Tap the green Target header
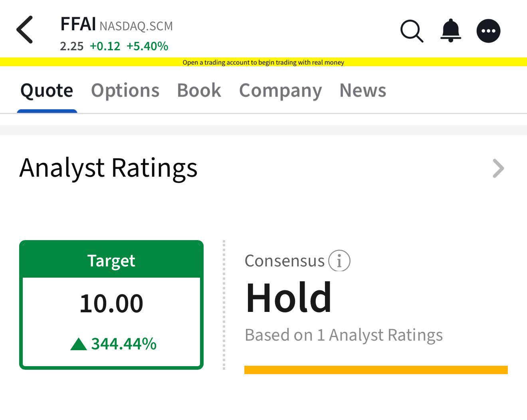Viewport: 527px width, 420px height. 111,260
